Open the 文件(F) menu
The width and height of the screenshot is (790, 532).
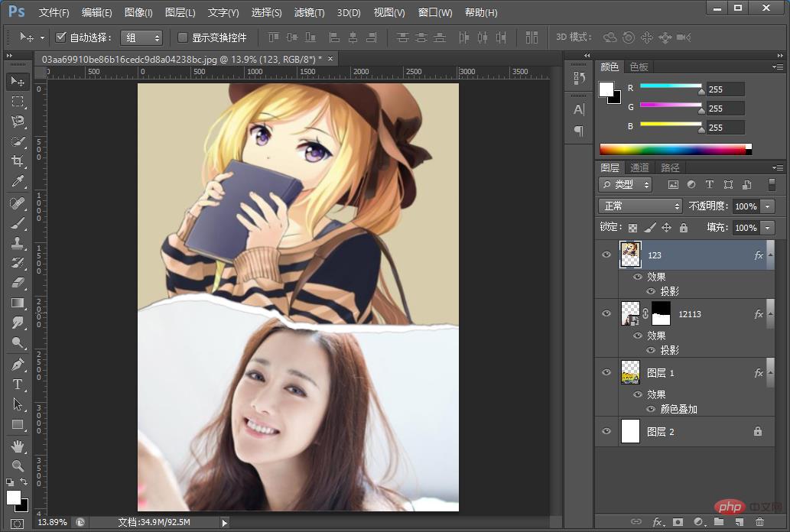(x=54, y=12)
